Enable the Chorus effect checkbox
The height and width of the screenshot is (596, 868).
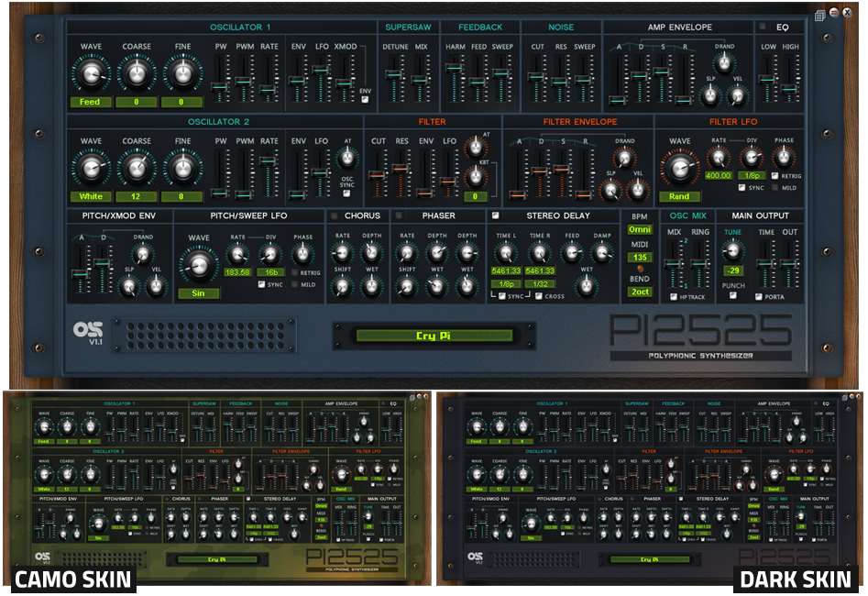[336, 216]
